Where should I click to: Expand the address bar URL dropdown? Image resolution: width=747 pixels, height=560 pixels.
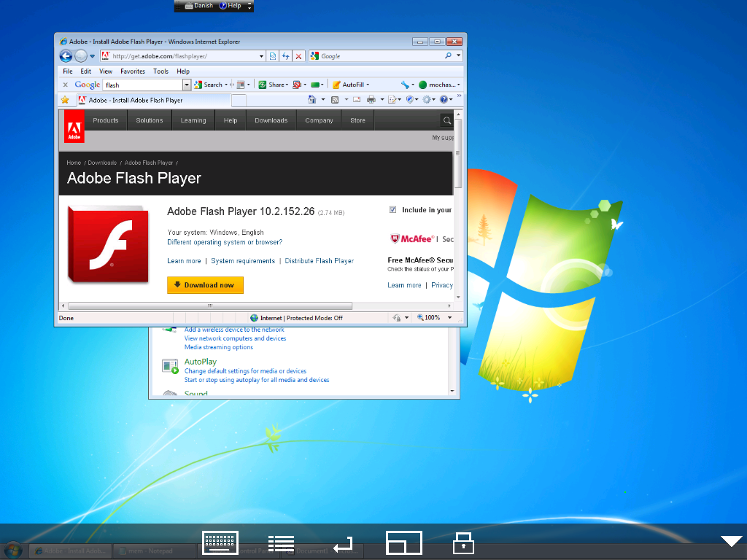(262, 56)
